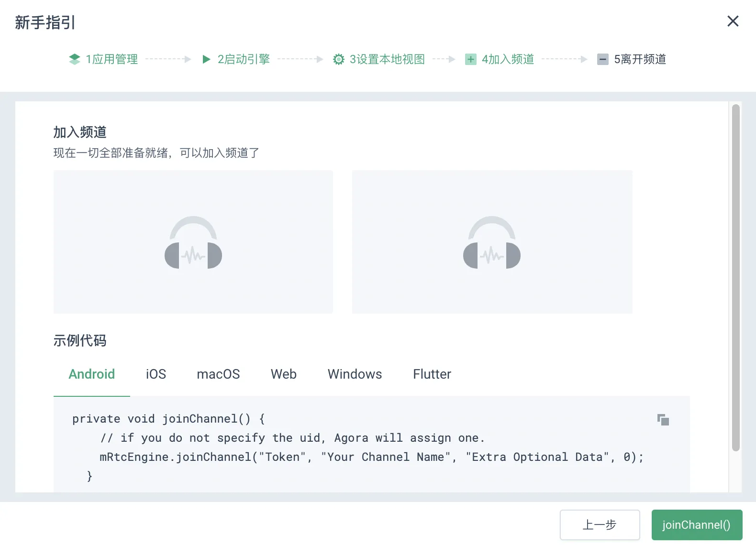The height and width of the screenshot is (545, 756).
Task: Click the 新手指引 dialog title
Action: point(45,22)
